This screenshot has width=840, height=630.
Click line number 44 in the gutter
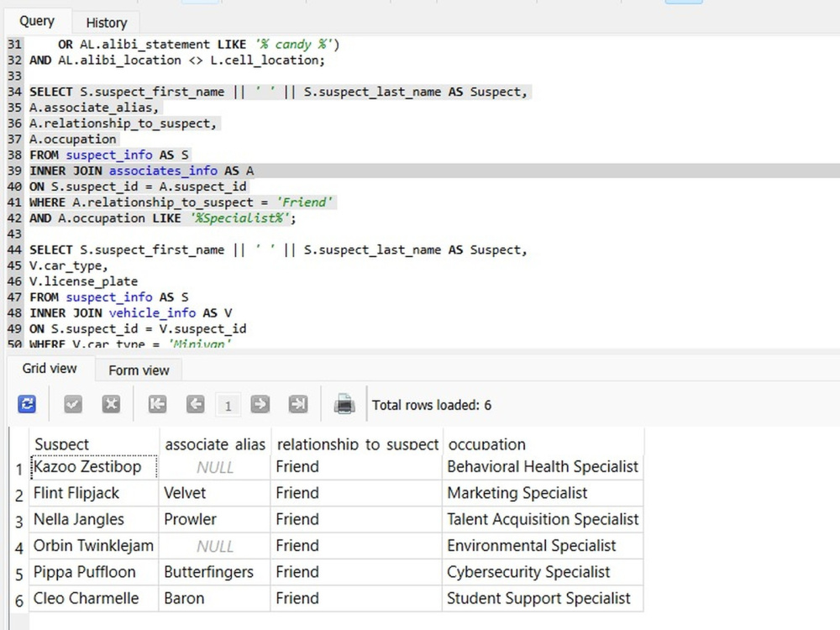[x=14, y=249]
